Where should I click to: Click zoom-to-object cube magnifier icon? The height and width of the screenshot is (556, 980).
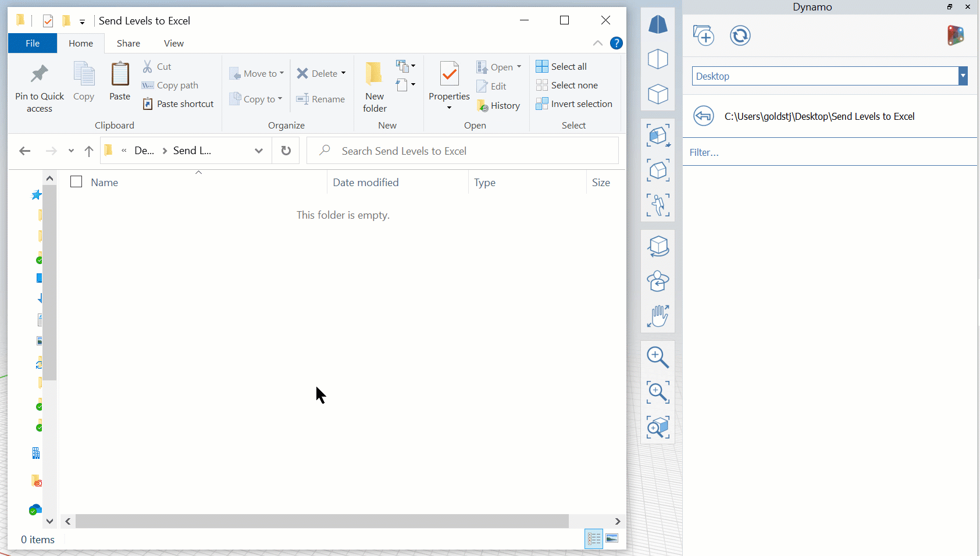(x=658, y=427)
